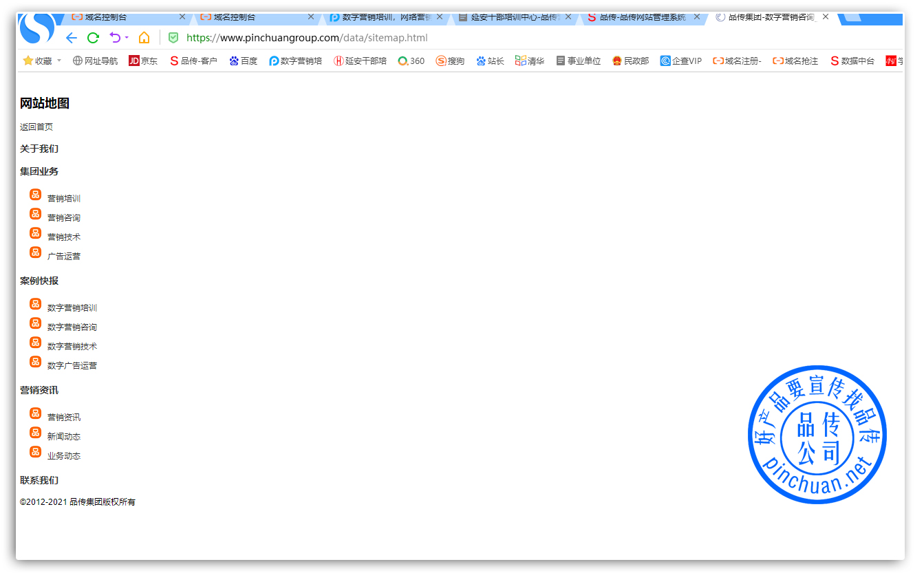Image resolution: width=924 pixels, height=573 pixels.
Task: Click the Back navigation arrow
Action: click(x=71, y=38)
